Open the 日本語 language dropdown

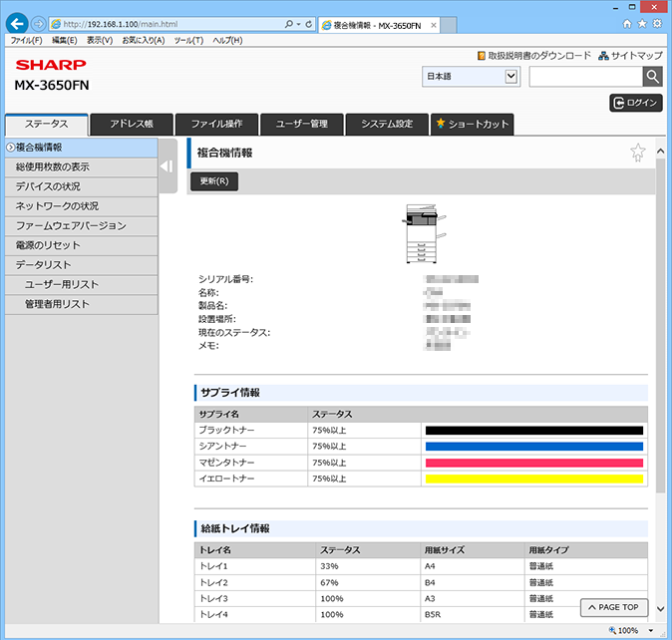tap(471, 76)
